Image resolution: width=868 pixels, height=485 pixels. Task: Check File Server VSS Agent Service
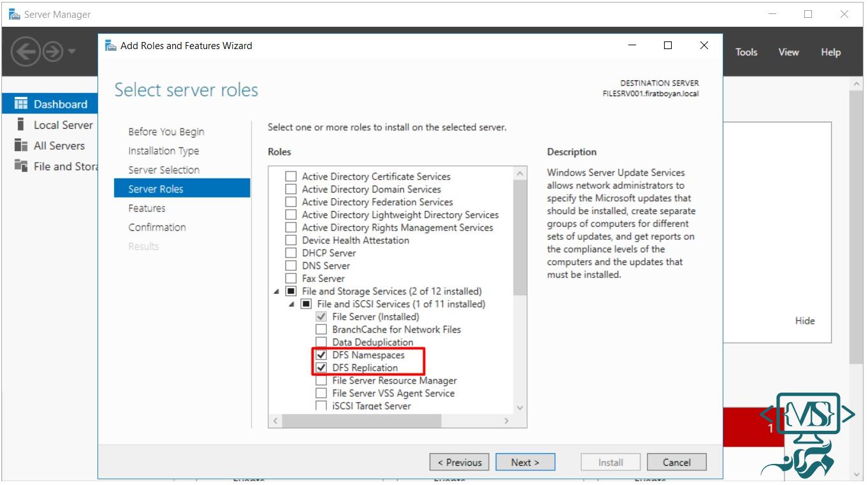[321, 393]
